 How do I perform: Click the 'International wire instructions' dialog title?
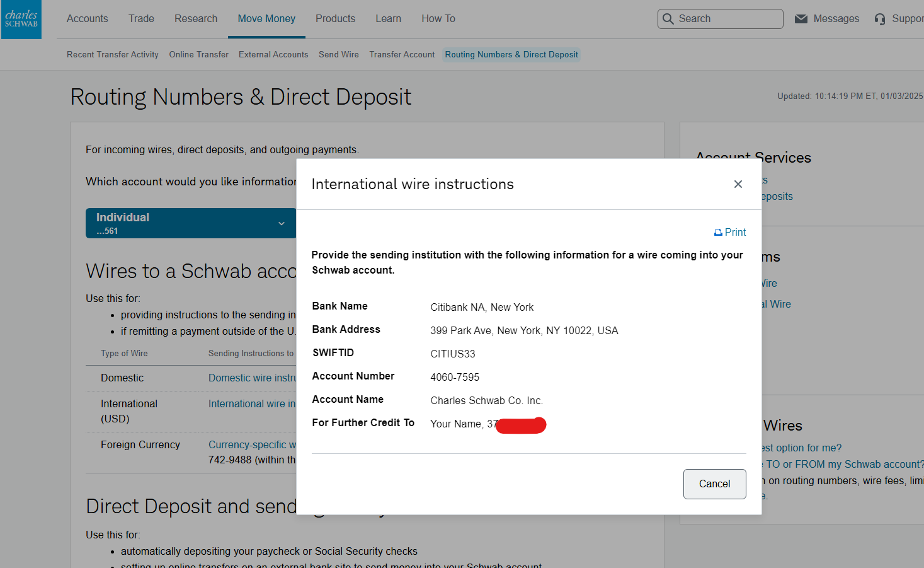pos(413,184)
